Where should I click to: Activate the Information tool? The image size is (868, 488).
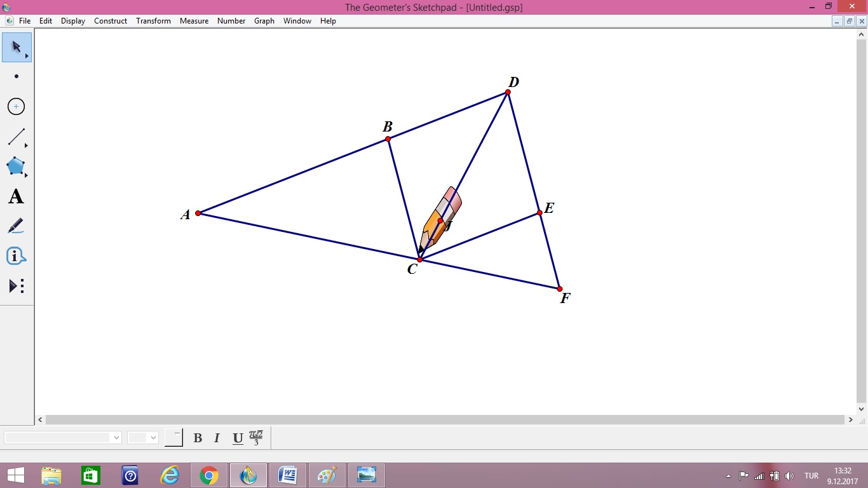[x=16, y=255]
